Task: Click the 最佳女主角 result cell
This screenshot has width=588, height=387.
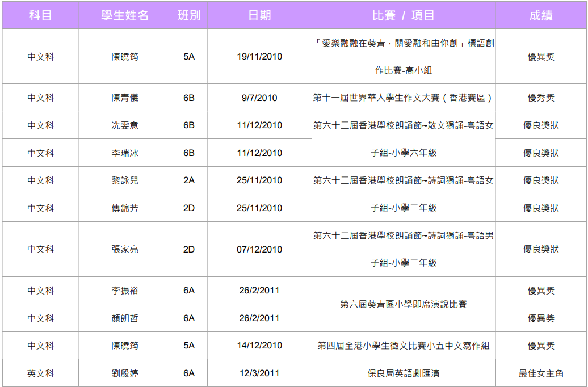Action: (x=541, y=373)
